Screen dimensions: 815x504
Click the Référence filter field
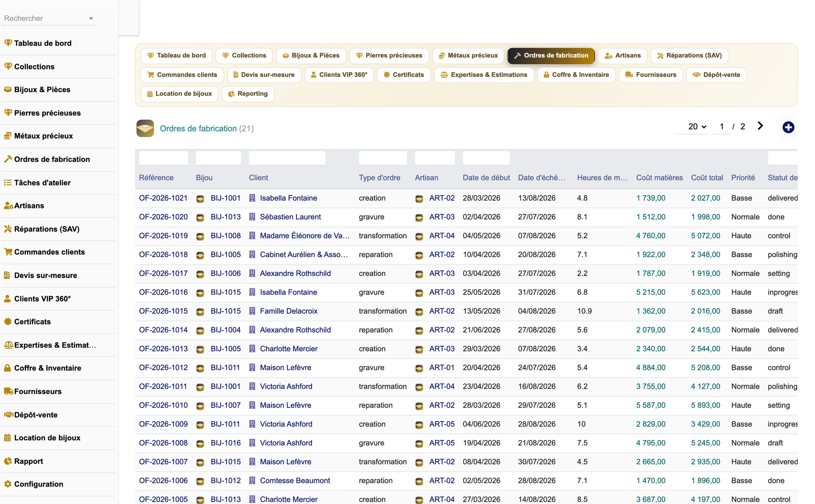[x=163, y=158]
